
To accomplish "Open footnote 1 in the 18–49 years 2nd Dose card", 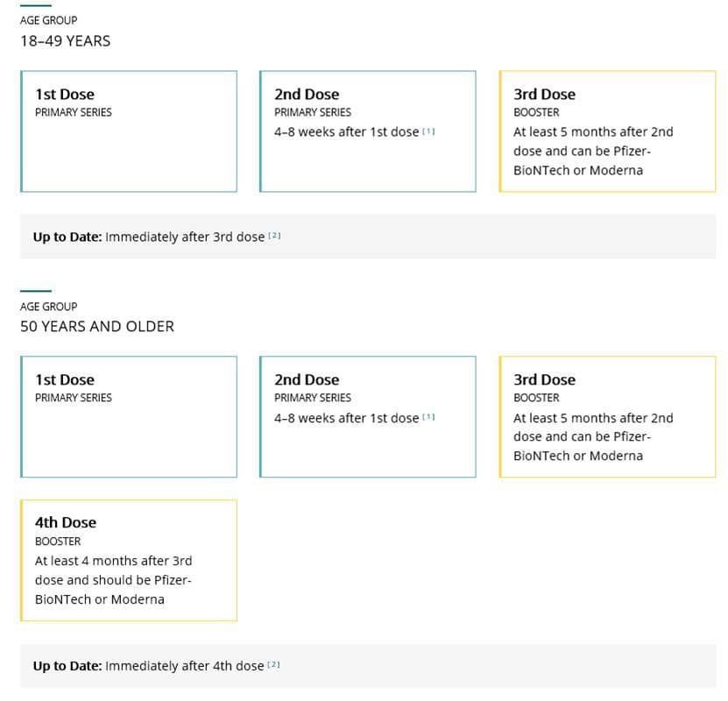I will pos(428,131).
